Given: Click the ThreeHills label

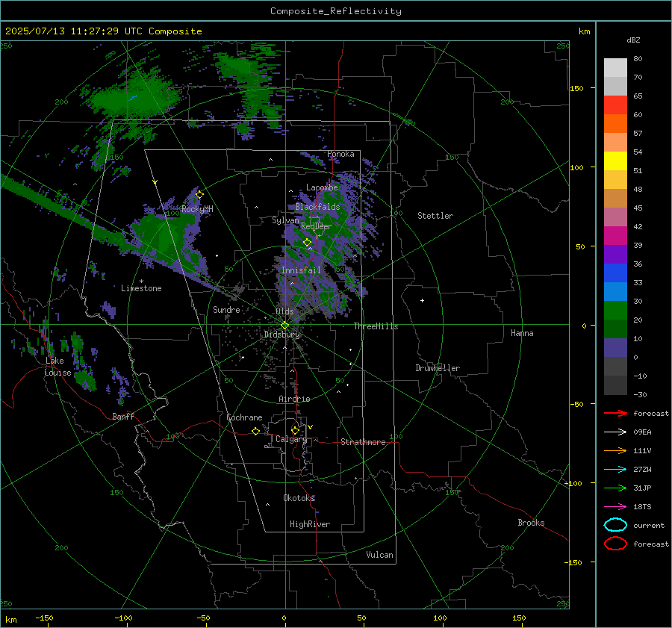Looking at the screenshot, I should 376,326.
